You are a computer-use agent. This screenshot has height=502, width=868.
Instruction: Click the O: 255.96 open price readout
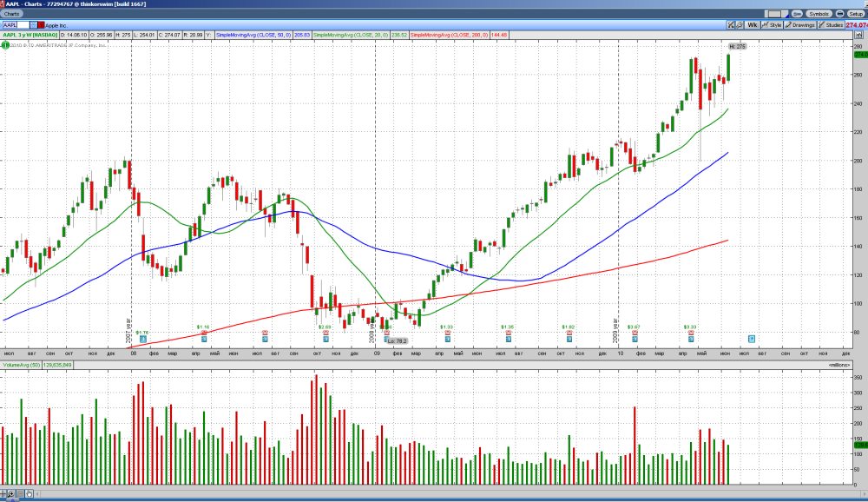pyautogui.click(x=101, y=35)
